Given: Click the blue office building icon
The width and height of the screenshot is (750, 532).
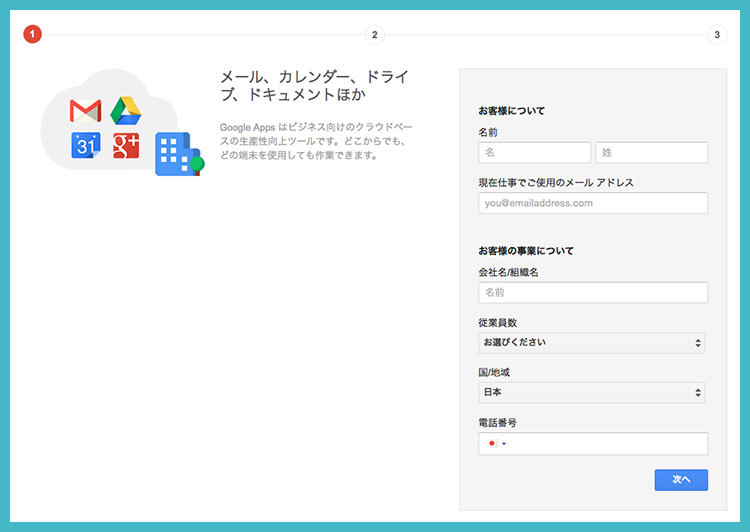Looking at the screenshot, I should [x=179, y=154].
